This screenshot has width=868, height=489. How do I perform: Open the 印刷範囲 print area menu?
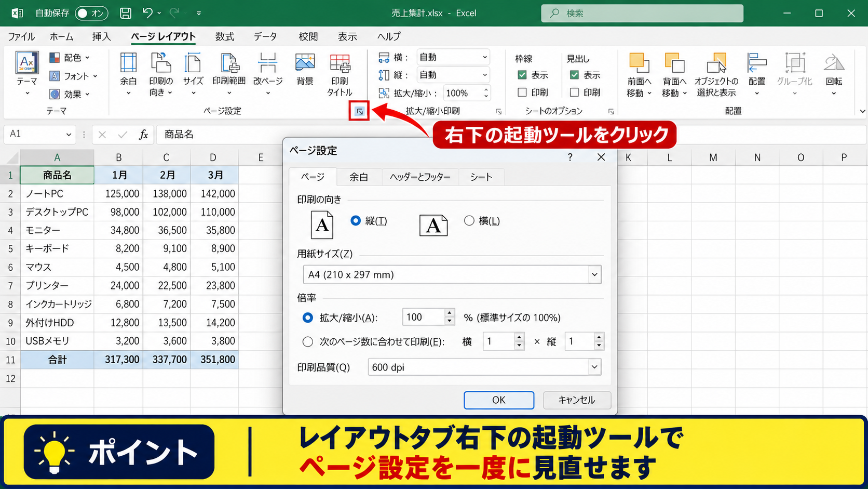pos(229,74)
